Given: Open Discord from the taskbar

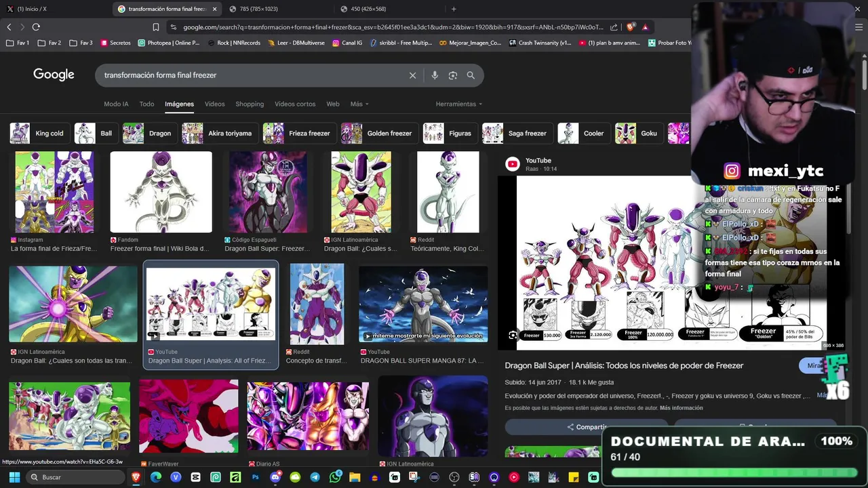Looking at the screenshot, I should coord(275,477).
